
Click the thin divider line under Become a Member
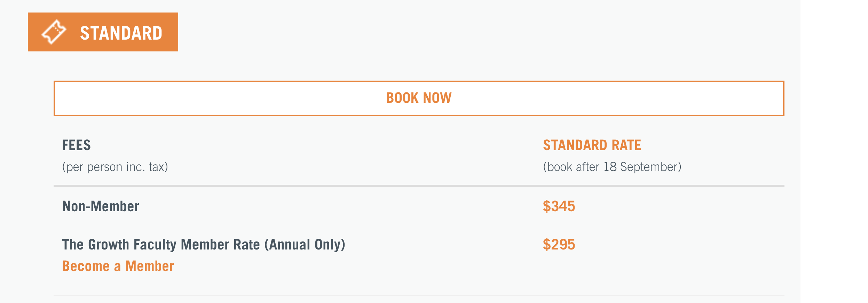[x=419, y=296]
